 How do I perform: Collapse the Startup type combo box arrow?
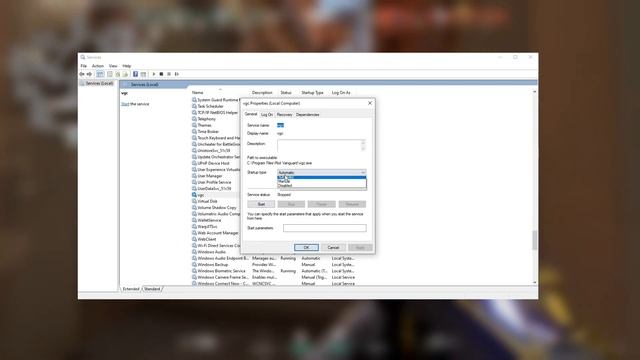pyautogui.click(x=363, y=173)
